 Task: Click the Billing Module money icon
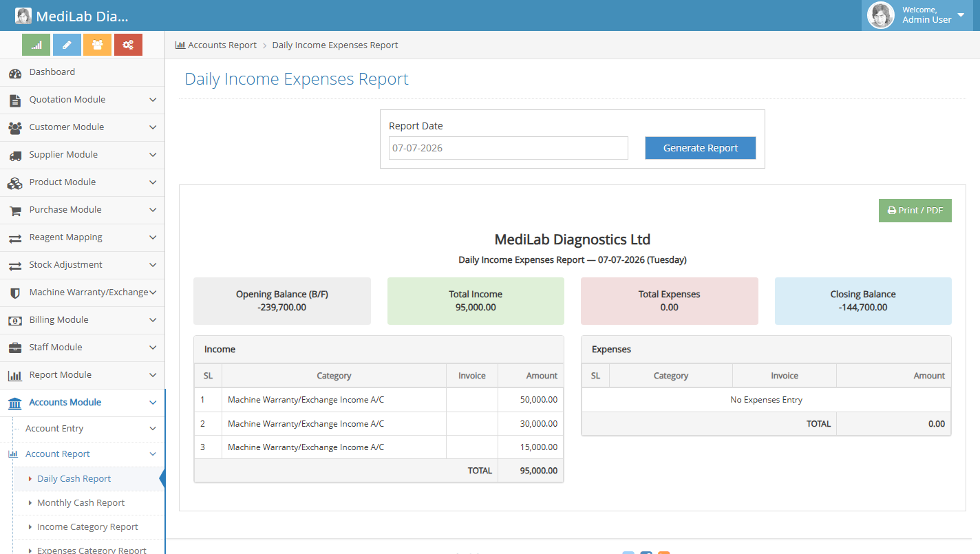[15, 320]
